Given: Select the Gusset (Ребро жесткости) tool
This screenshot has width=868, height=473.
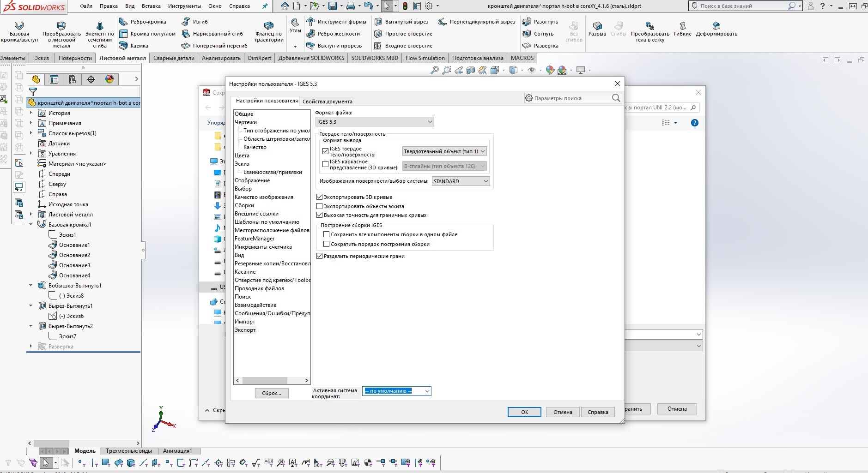Looking at the screenshot, I should tap(333, 34).
